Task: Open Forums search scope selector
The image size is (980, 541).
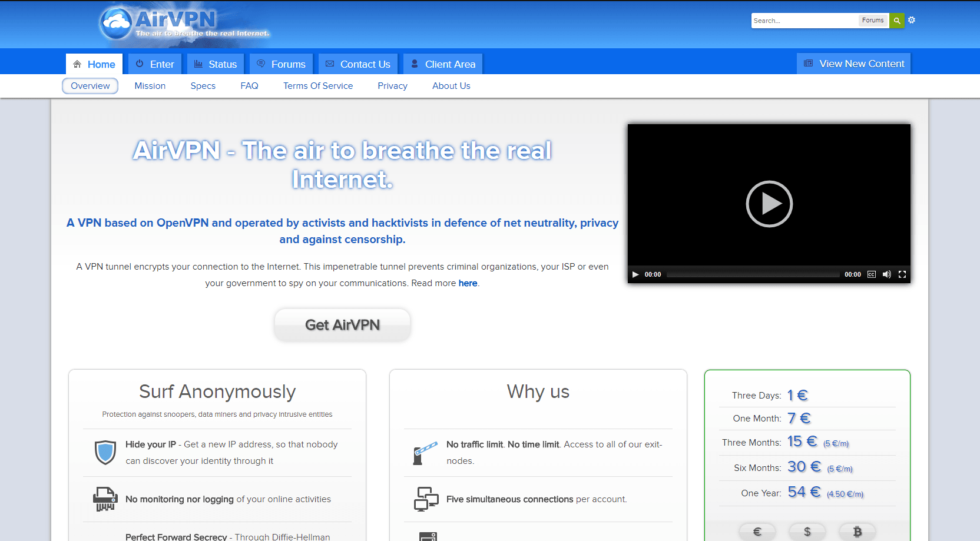Action: [x=873, y=21]
